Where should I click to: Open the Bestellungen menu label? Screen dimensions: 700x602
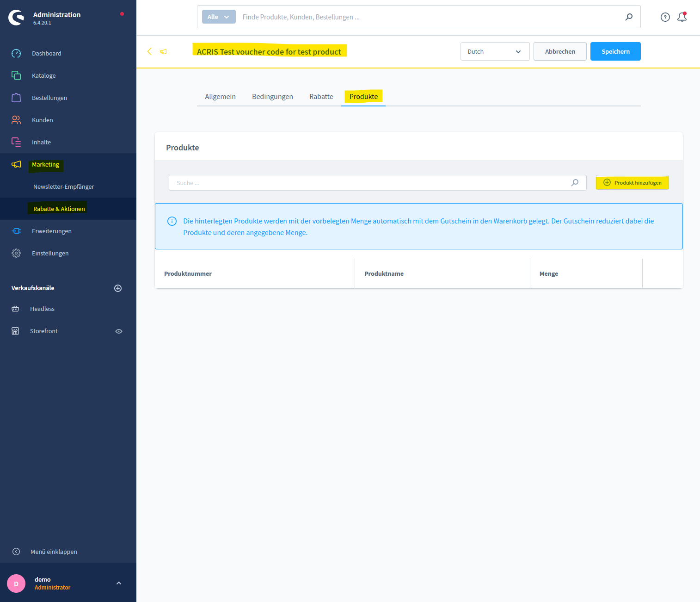pyautogui.click(x=49, y=98)
